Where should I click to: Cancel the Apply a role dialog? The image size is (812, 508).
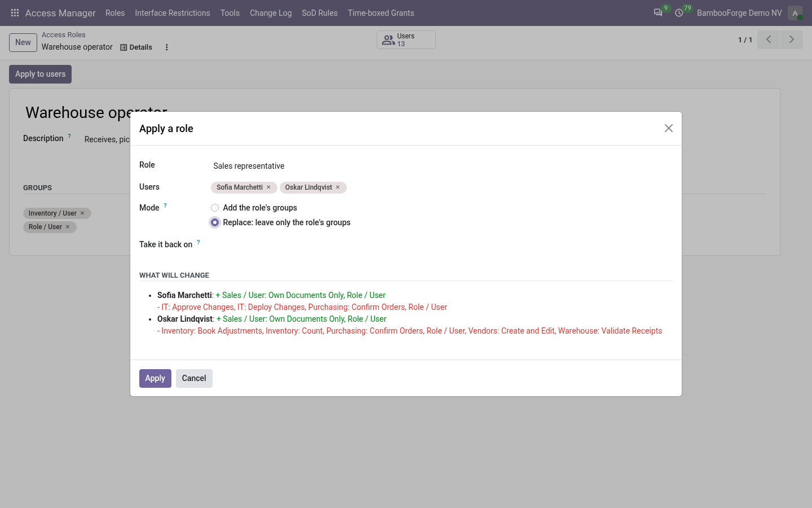[194, 378]
